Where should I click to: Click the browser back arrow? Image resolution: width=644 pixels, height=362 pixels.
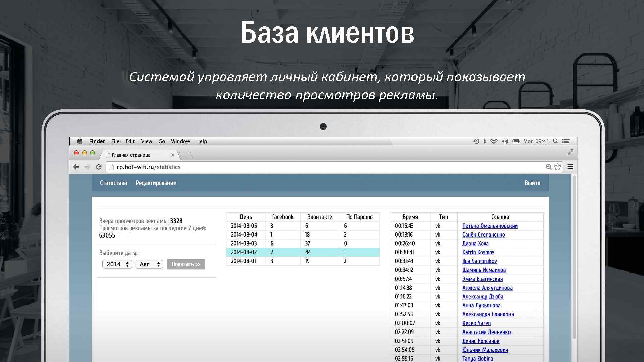coord(76,167)
